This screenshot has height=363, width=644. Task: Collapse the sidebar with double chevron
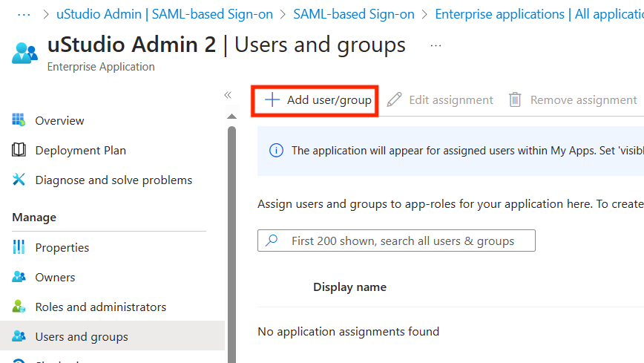[228, 95]
